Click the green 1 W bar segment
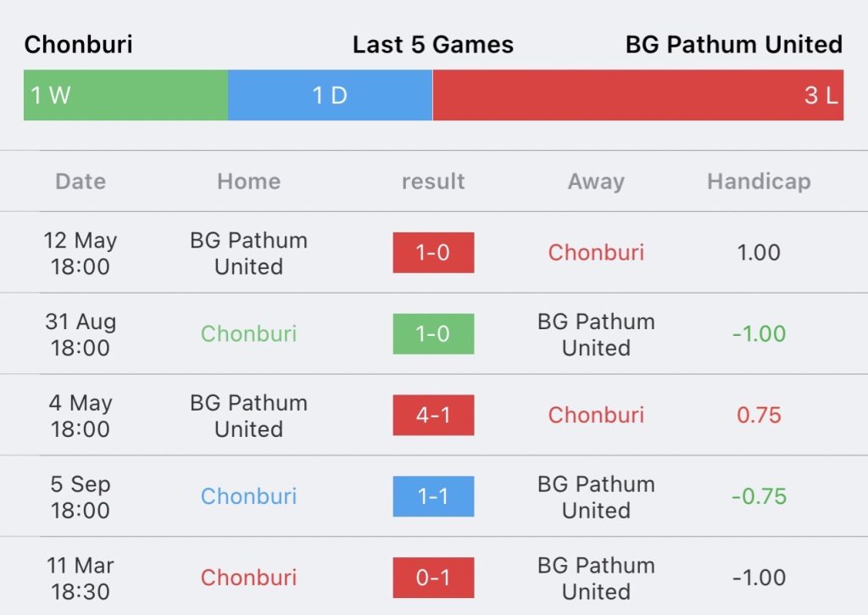 (125, 95)
